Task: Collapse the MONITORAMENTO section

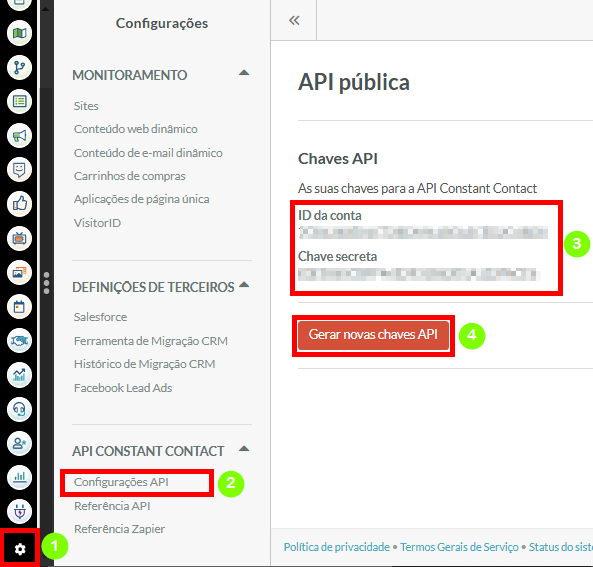Action: (x=244, y=73)
